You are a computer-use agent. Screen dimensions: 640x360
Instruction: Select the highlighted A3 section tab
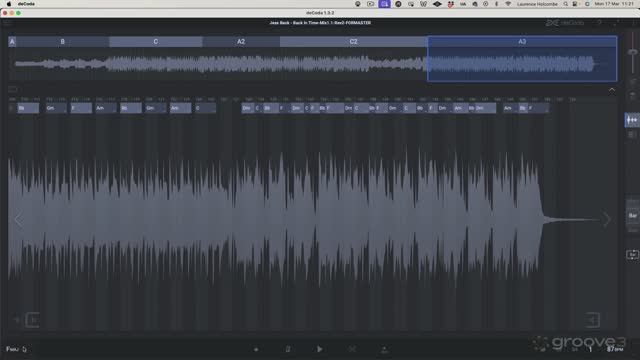click(x=522, y=42)
